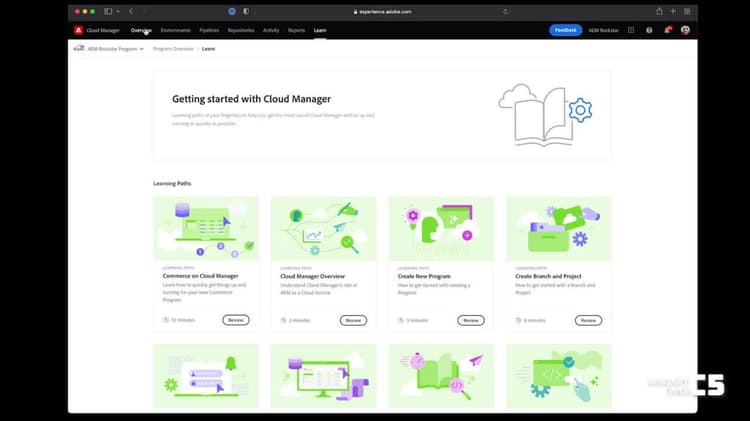
Task: Click the Adobe logo icon
Action: [78, 30]
